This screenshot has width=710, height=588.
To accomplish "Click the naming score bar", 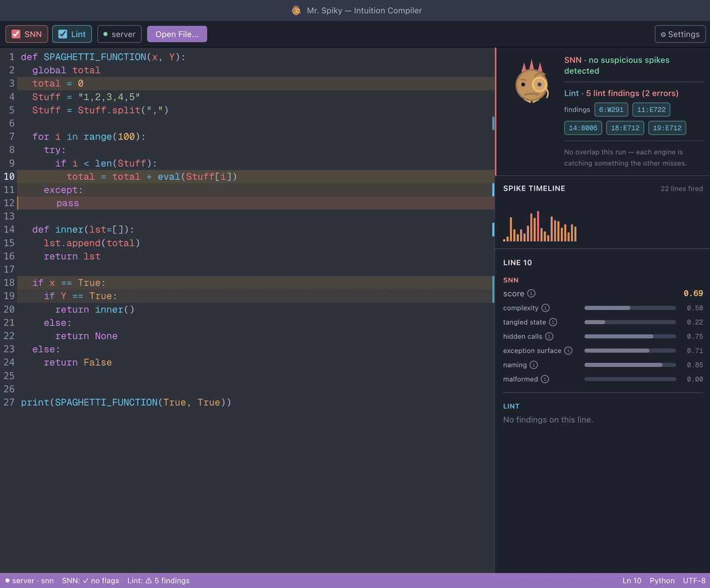I will [x=630, y=365].
